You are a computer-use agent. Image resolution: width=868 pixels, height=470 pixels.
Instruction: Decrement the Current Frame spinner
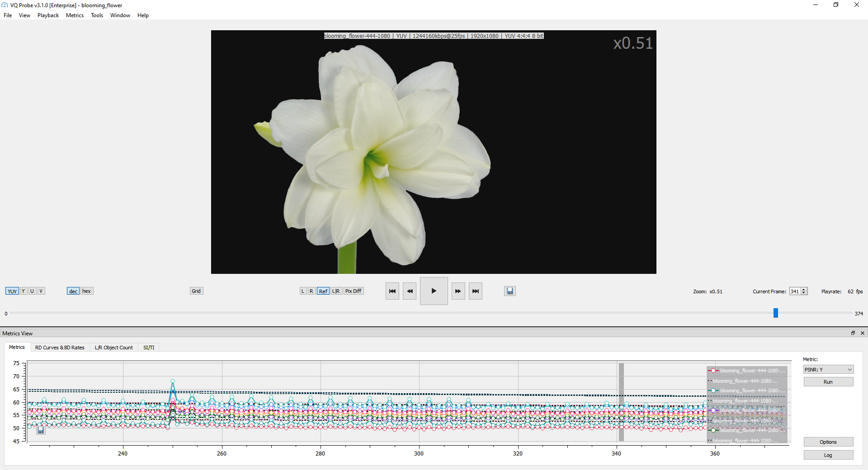coord(804,293)
